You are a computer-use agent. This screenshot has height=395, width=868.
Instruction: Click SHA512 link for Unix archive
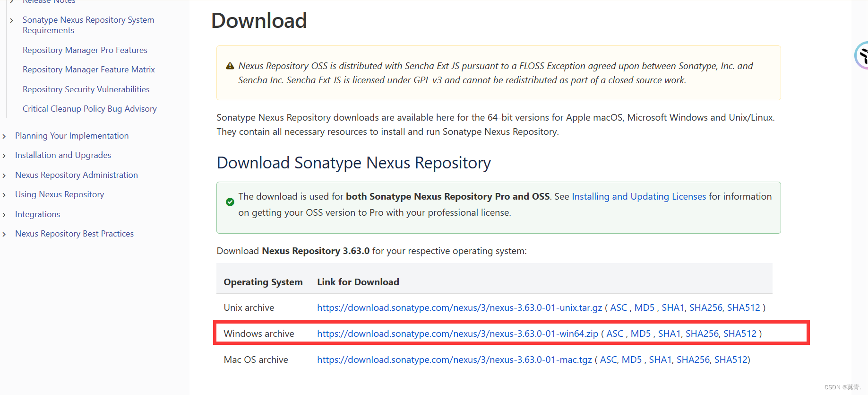tap(744, 307)
